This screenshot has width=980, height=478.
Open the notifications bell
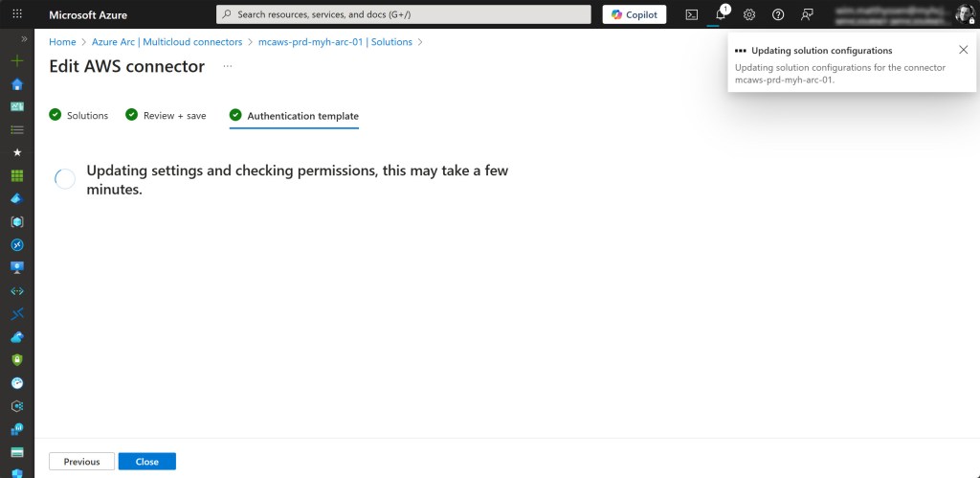(x=721, y=14)
